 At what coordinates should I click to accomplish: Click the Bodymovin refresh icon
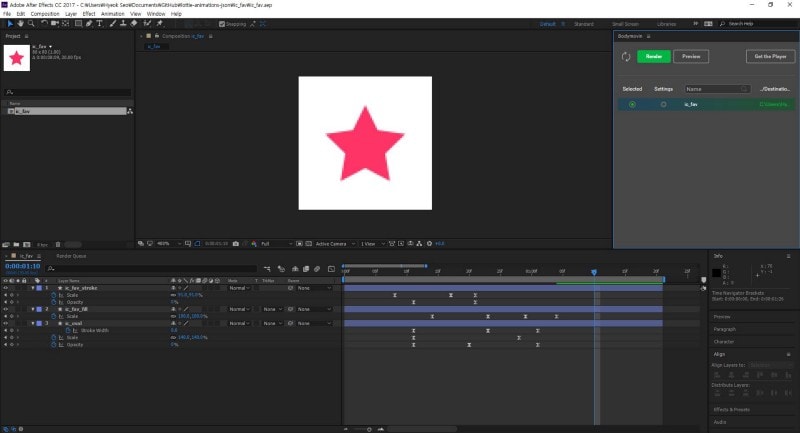click(626, 57)
